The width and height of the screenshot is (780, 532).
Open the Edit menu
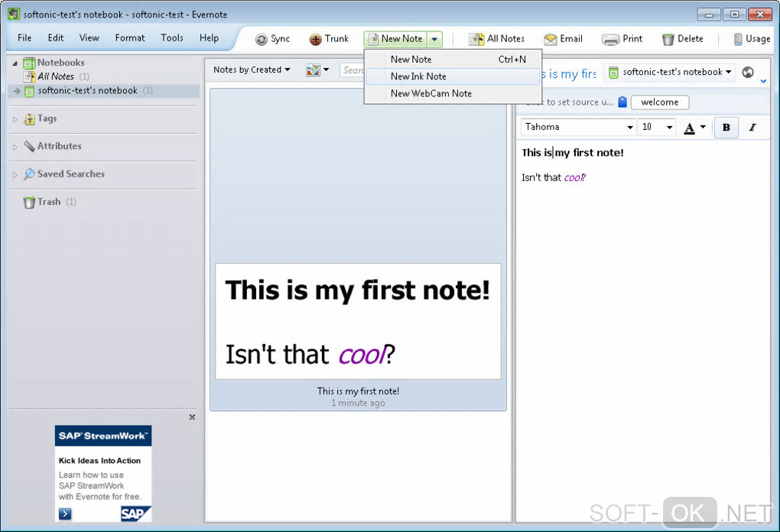[x=56, y=37]
